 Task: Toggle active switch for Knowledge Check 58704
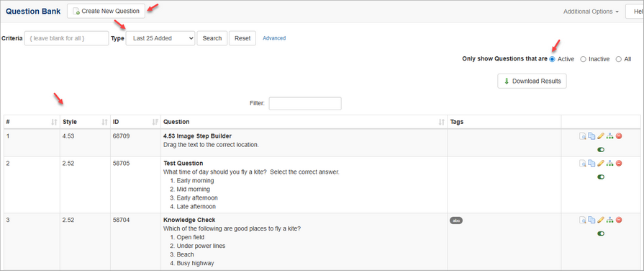click(601, 234)
